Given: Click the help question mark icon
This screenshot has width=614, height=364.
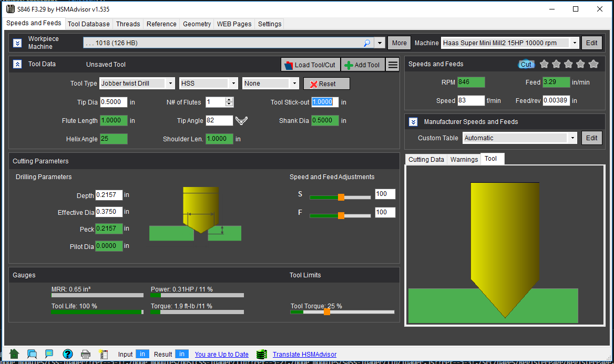Looking at the screenshot, I should click(68, 354).
